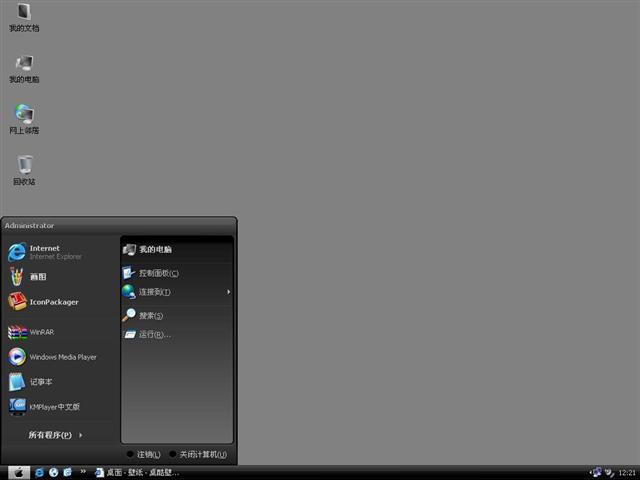Viewport: 640px width, 480px height.
Task: Expand hidden system tray icons arrow
Action: pyautogui.click(x=590, y=473)
